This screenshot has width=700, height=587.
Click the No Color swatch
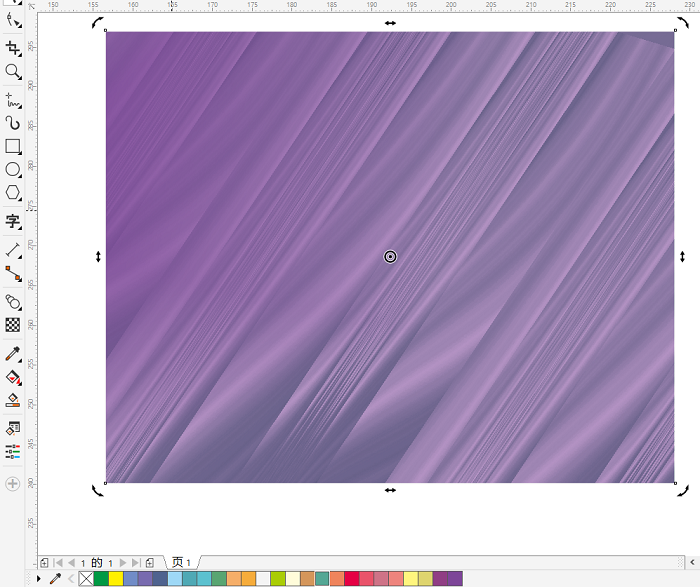click(x=86, y=579)
